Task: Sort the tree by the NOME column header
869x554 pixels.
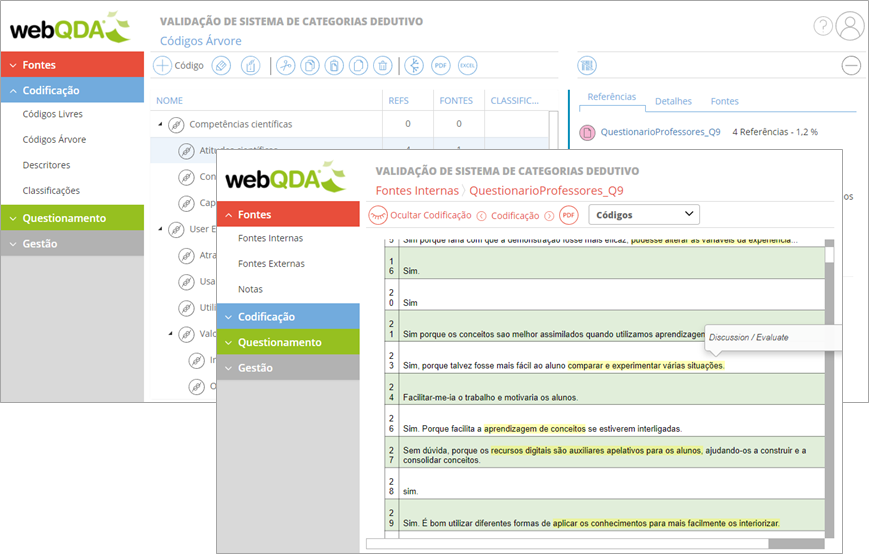Action: (170, 101)
